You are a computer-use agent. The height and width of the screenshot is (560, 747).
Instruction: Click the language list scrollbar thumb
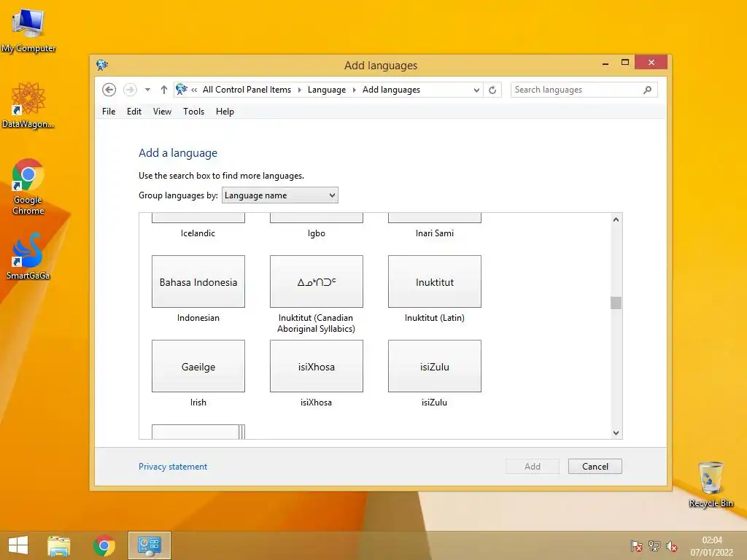pyautogui.click(x=616, y=303)
